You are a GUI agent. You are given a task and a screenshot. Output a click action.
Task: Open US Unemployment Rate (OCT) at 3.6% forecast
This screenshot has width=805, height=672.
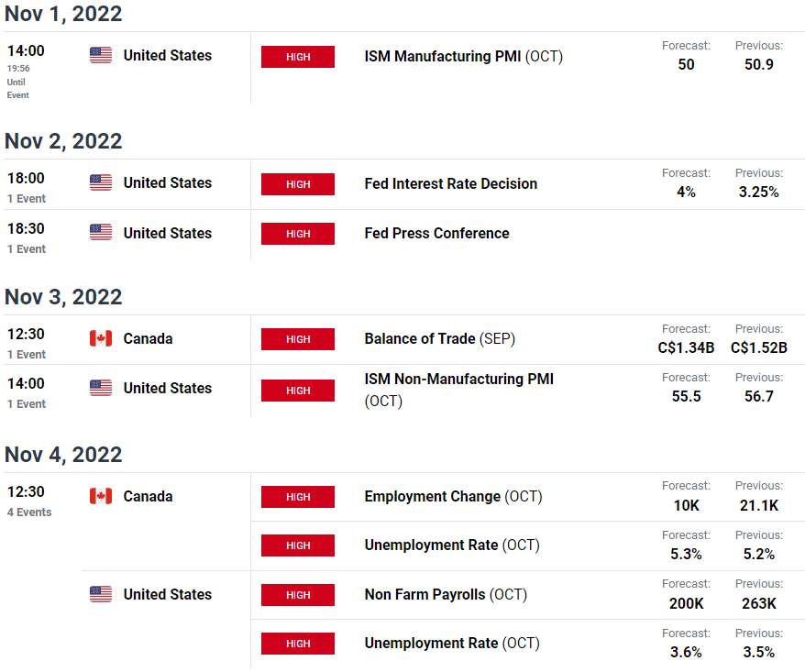coord(452,644)
